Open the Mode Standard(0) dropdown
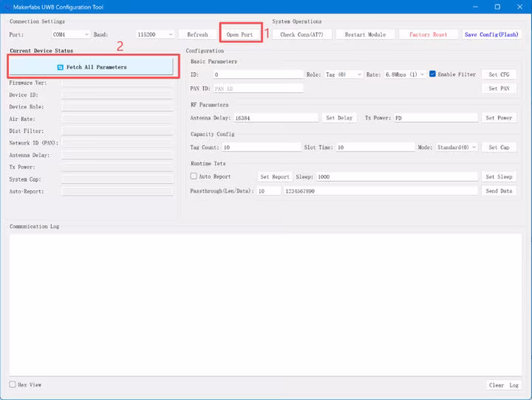Screen dimensions: 532x400 coord(457,147)
